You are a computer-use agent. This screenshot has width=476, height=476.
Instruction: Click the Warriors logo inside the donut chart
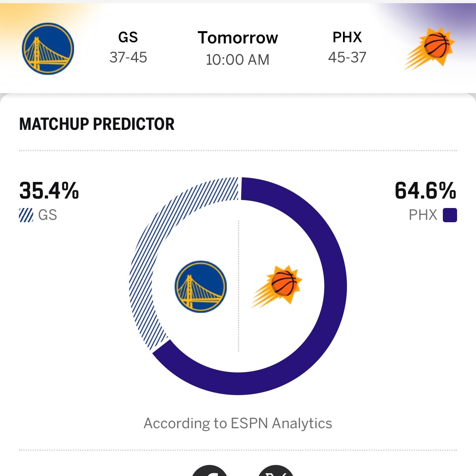tap(201, 287)
